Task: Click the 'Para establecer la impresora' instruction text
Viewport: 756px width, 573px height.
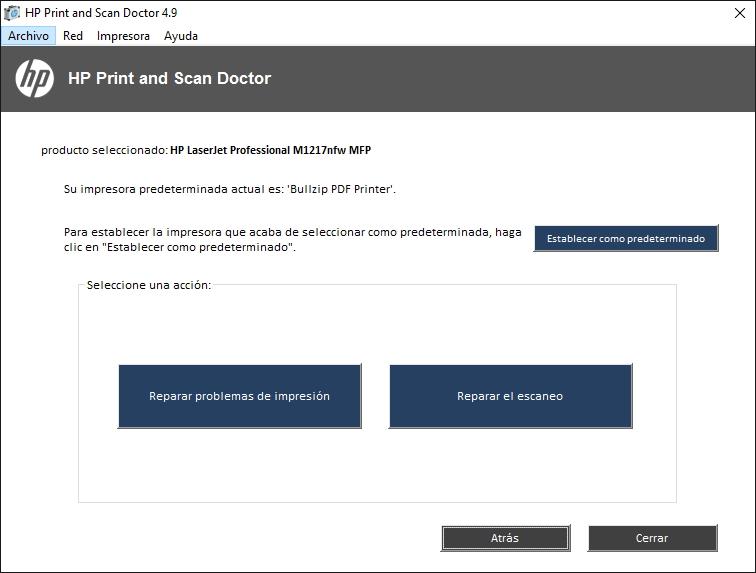Action: 293,240
